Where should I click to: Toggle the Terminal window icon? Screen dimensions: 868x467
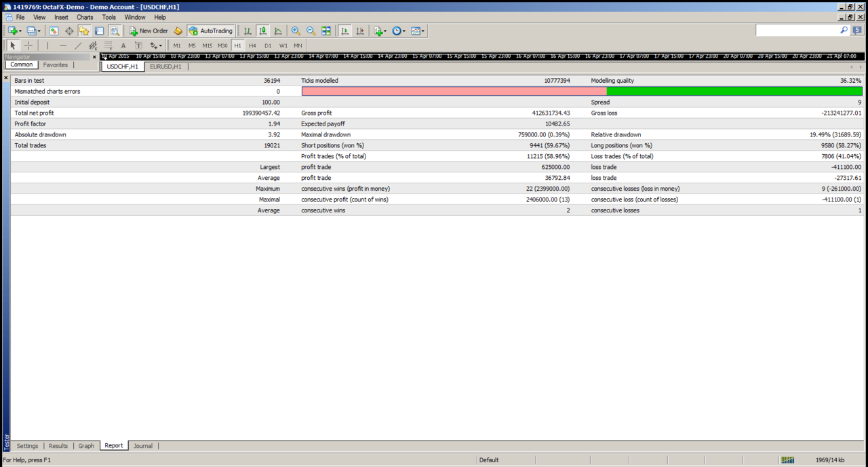pos(100,31)
